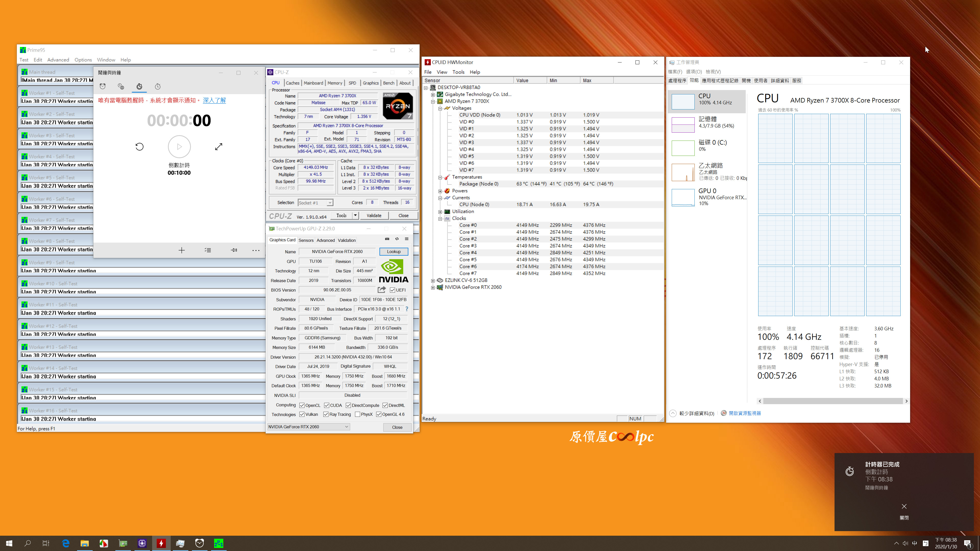This screenshot has height=551, width=980.
Task: Open the GPU selector dropdown in GPU-Z
Action: click(x=308, y=427)
